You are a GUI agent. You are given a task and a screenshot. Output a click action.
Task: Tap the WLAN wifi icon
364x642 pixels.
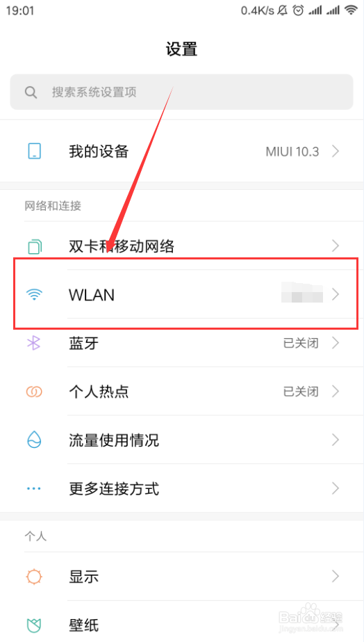(34, 294)
